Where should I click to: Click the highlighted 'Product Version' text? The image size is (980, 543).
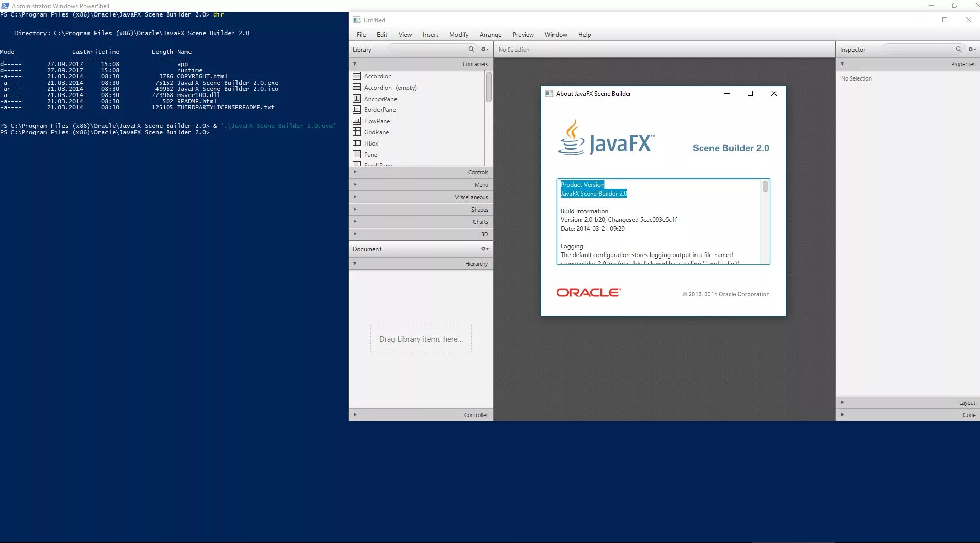(x=582, y=185)
